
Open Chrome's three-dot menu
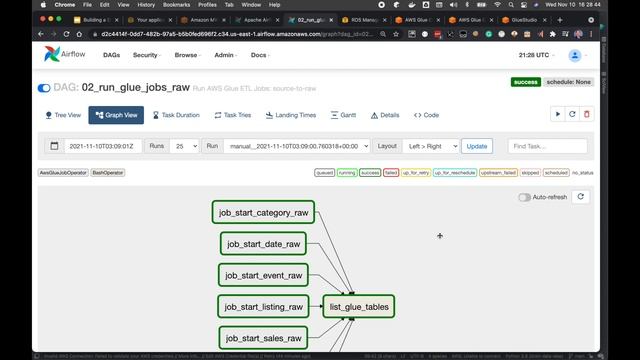(x=591, y=34)
